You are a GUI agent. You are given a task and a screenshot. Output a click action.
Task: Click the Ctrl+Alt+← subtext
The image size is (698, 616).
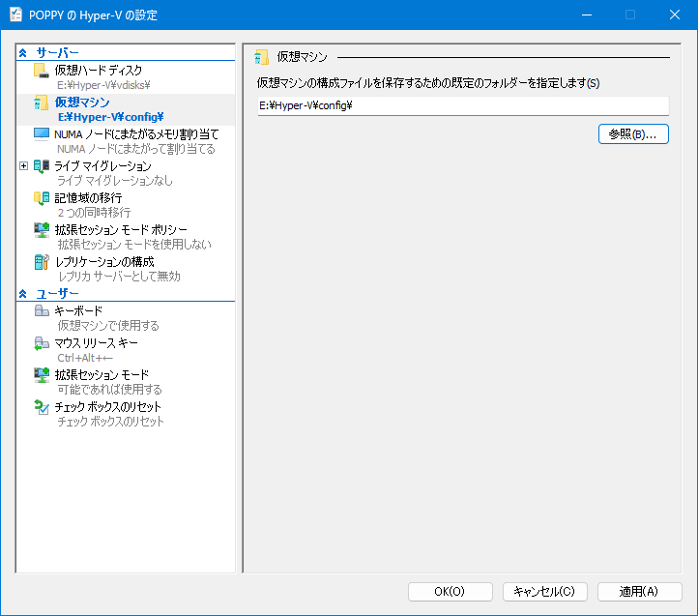[85, 358]
